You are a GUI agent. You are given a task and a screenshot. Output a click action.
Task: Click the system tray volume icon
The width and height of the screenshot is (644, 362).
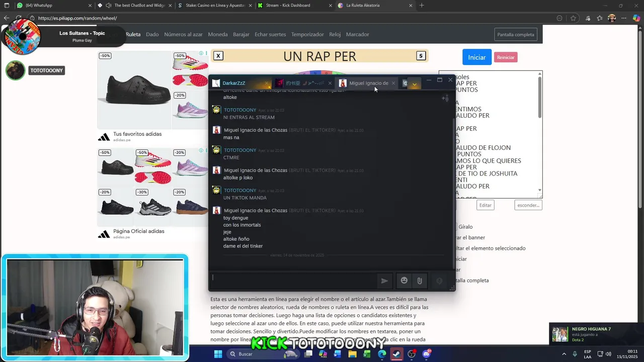pos(608,354)
